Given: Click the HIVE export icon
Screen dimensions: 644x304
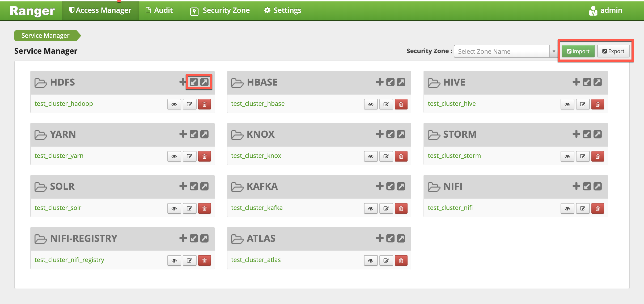Looking at the screenshot, I should pos(598,82).
